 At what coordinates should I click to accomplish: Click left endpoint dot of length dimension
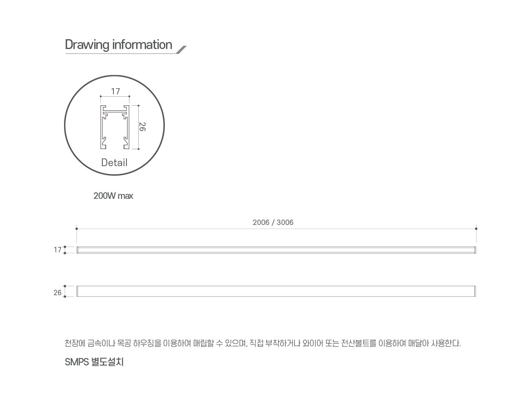click(77, 229)
